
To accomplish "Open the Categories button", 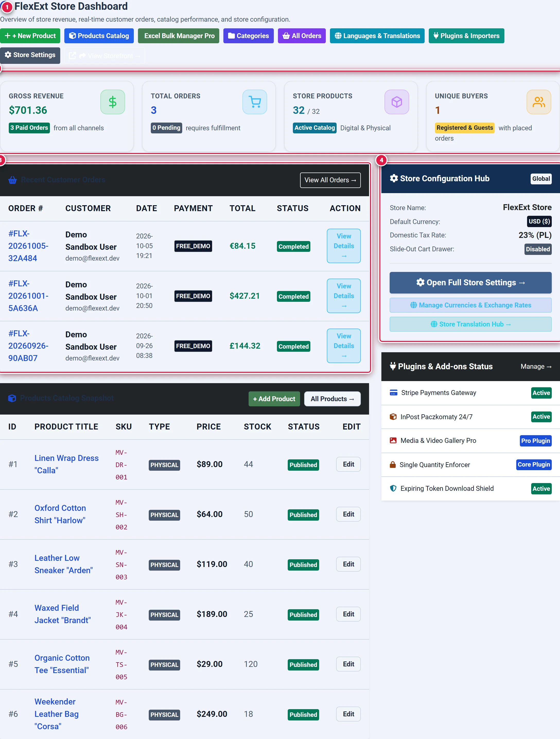I will [248, 36].
